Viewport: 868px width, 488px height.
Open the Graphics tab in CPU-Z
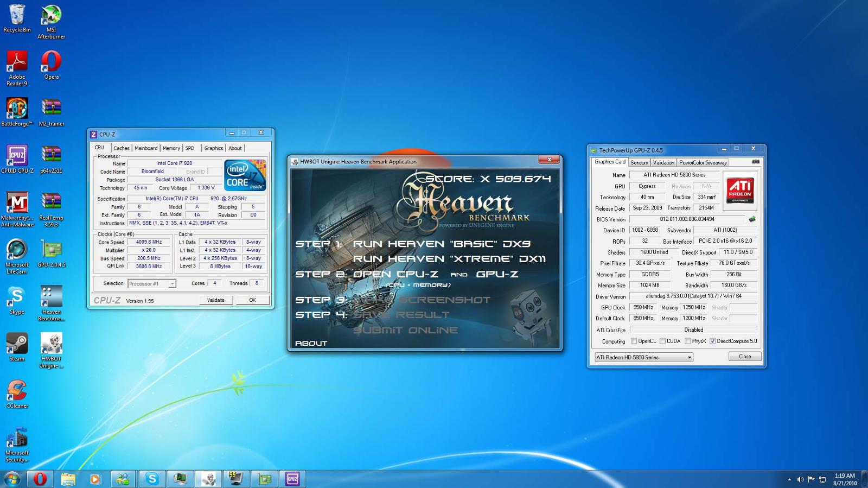(214, 148)
